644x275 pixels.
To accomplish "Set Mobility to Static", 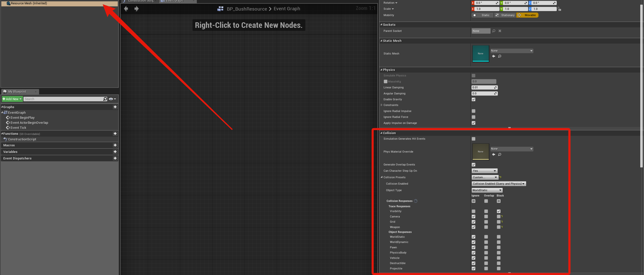I will (x=483, y=15).
